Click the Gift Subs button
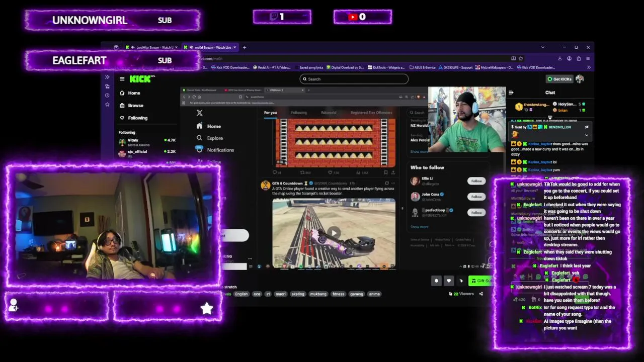Image resolution: width=644 pixels, height=362 pixels. pos(481,281)
